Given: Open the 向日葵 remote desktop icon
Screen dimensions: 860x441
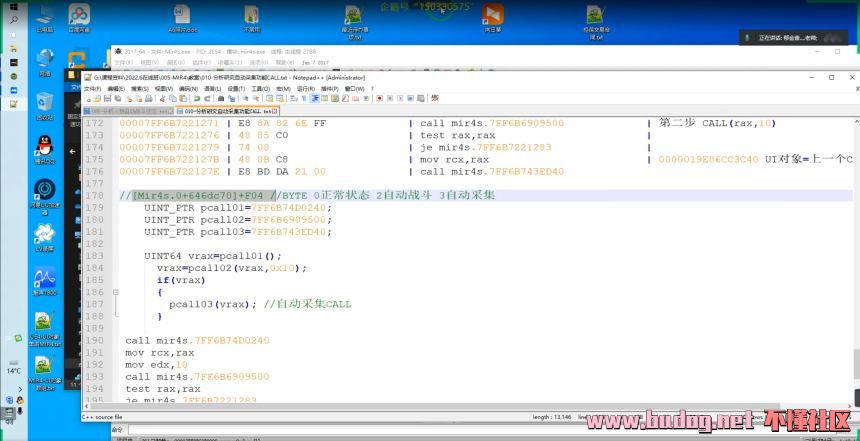Looking at the screenshot, I should pos(492,17).
